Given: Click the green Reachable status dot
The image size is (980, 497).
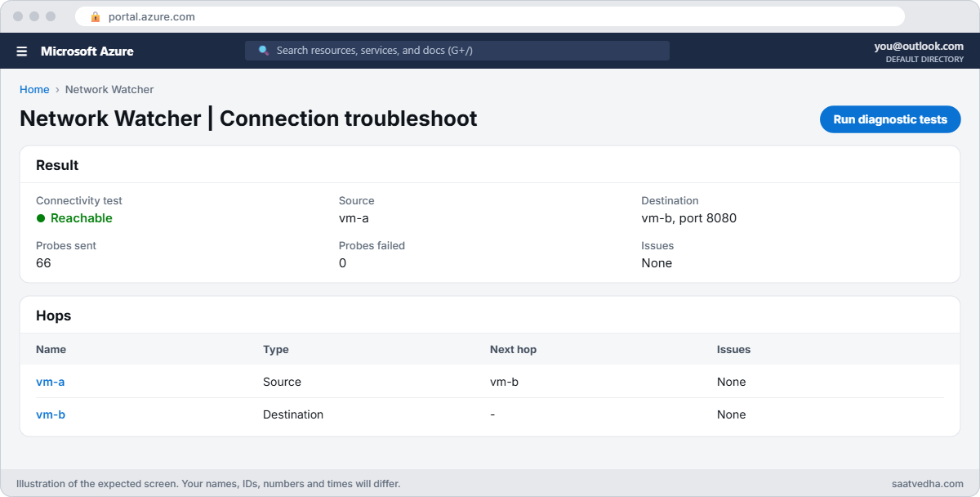Looking at the screenshot, I should [x=41, y=218].
